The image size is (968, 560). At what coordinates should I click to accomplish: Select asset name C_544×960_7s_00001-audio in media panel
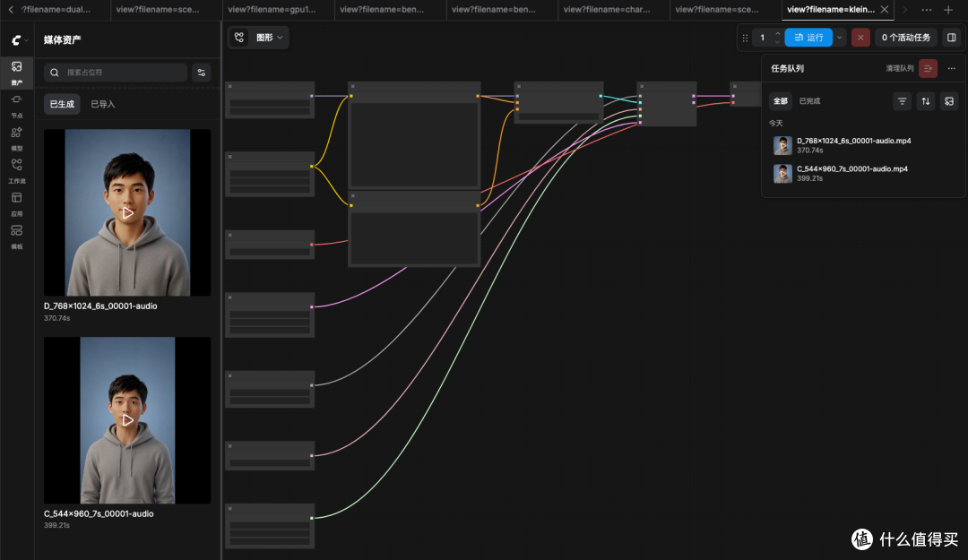tap(99, 513)
